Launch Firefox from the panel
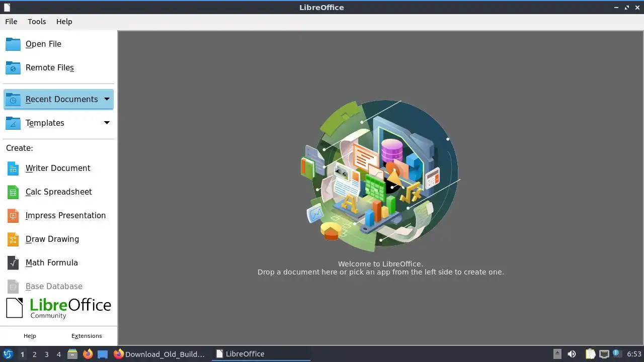 [x=88, y=354]
